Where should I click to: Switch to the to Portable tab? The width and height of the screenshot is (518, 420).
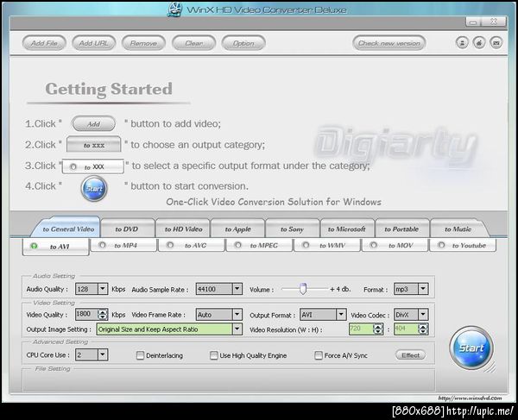click(x=401, y=229)
